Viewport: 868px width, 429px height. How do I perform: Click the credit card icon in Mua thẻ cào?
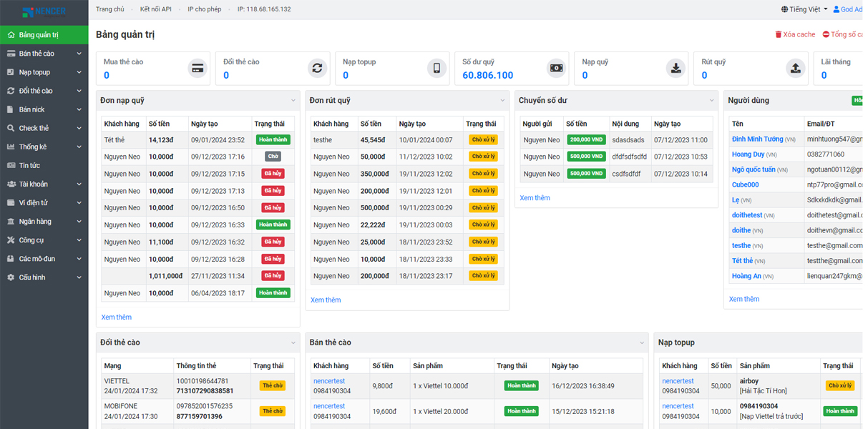click(x=198, y=69)
